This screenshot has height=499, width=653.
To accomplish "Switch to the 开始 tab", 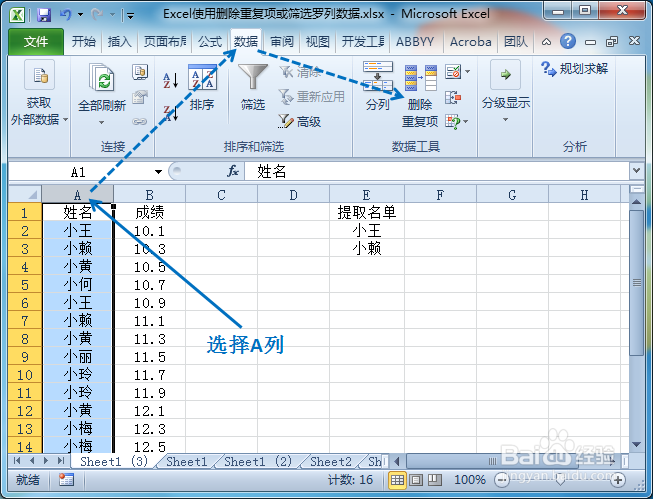I will click(83, 42).
